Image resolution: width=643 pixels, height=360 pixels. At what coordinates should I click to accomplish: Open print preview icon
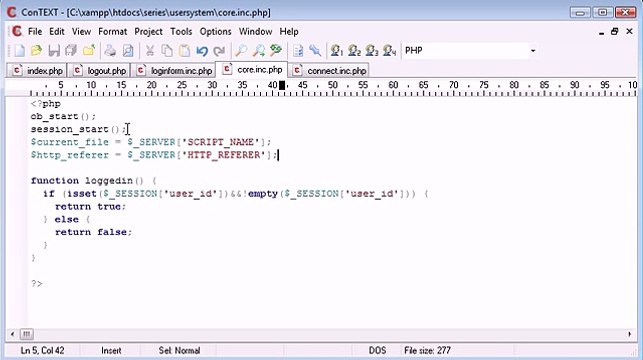tap(128, 51)
